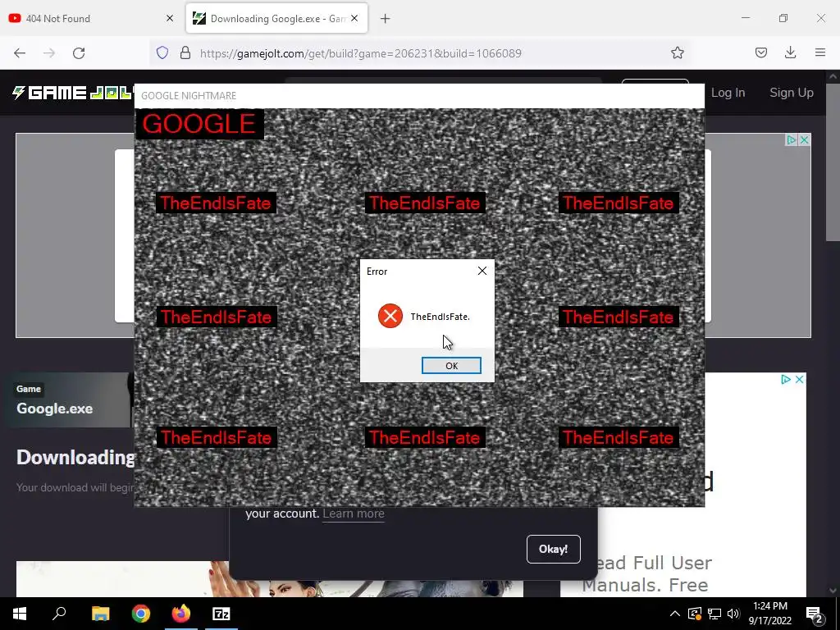Click the Game Jolt logo
Screen dimensions: 840x630
(x=72, y=93)
